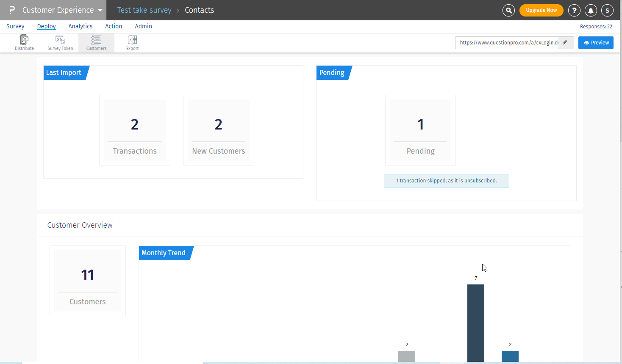The height and width of the screenshot is (364, 622).
Task: Open the search magnifier icon
Action: tap(508, 10)
